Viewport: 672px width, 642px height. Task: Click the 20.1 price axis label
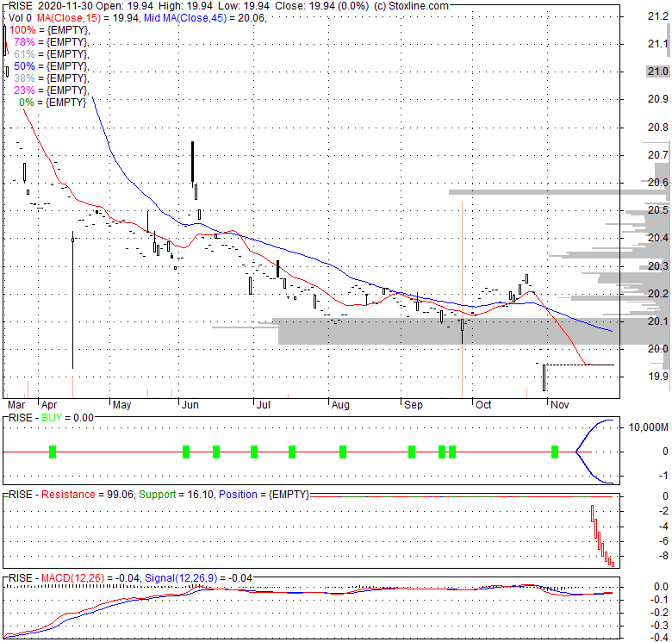point(658,321)
